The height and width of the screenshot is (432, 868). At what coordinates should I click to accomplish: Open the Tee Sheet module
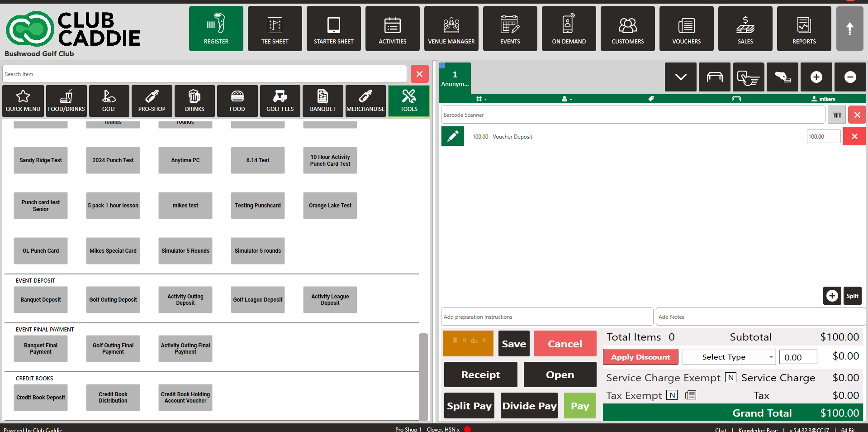click(275, 29)
